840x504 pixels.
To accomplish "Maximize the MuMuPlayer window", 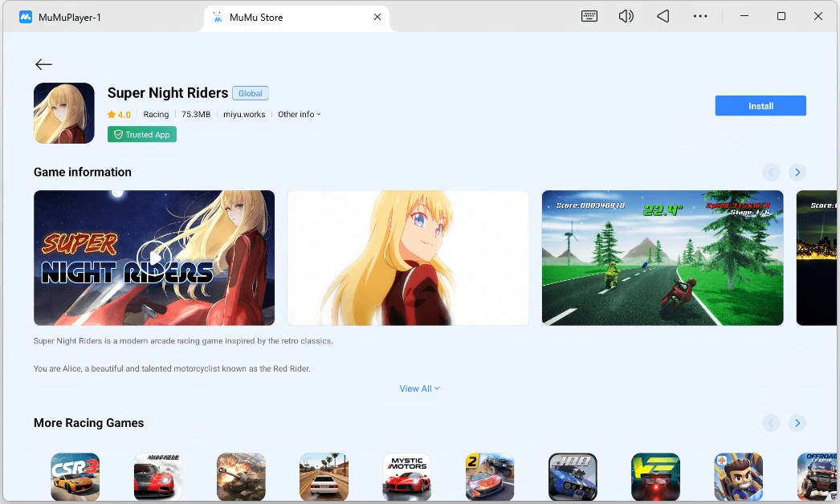I will (781, 16).
